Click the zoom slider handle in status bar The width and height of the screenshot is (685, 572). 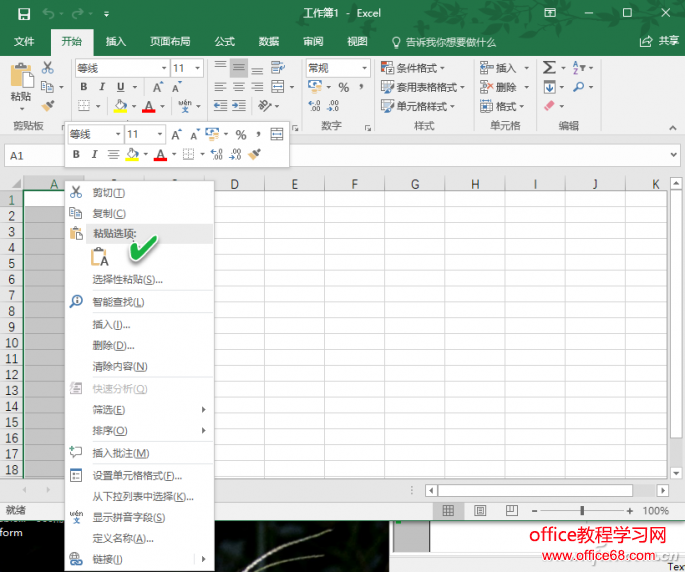[582, 510]
